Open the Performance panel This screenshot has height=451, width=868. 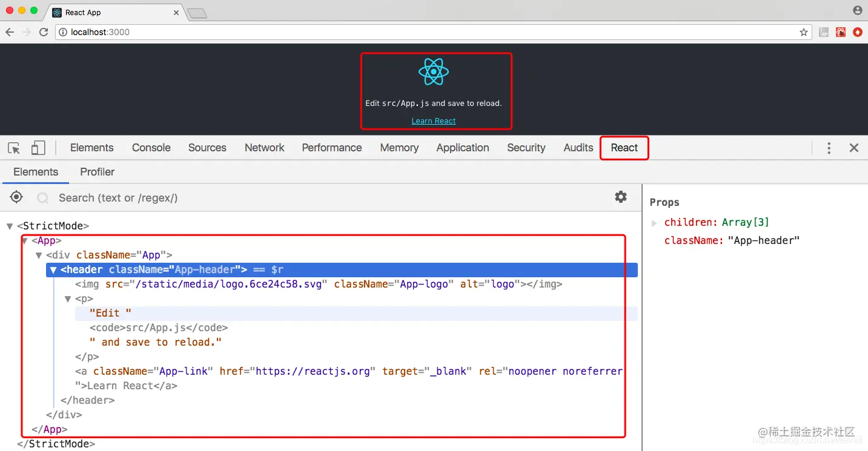coord(332,148)
